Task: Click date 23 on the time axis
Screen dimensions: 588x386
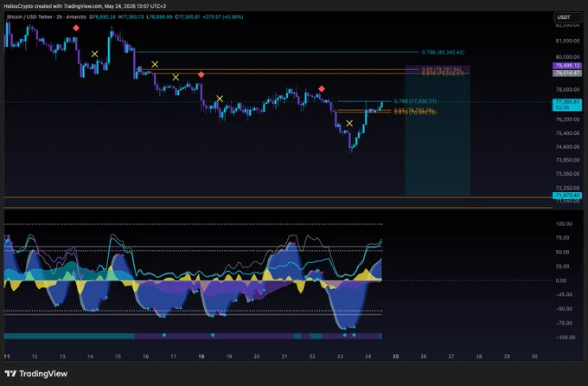Action: click(340, 357)
